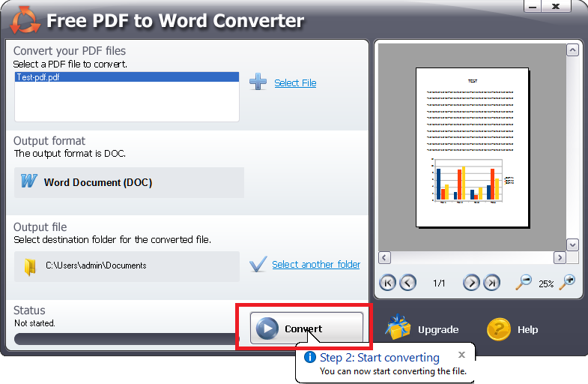The width and height of the screenshot is (588, 384).
Task: Open the Select another folder link
Action: [316, 264]
